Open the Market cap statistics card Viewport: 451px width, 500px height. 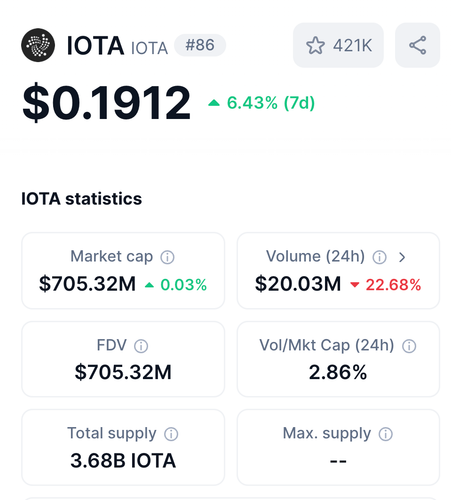(x=123, y=271)
